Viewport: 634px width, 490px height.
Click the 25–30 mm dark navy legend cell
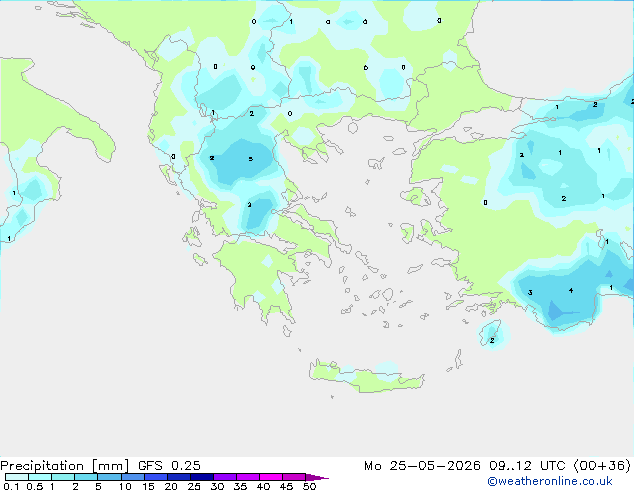click(x=202, y=477)
